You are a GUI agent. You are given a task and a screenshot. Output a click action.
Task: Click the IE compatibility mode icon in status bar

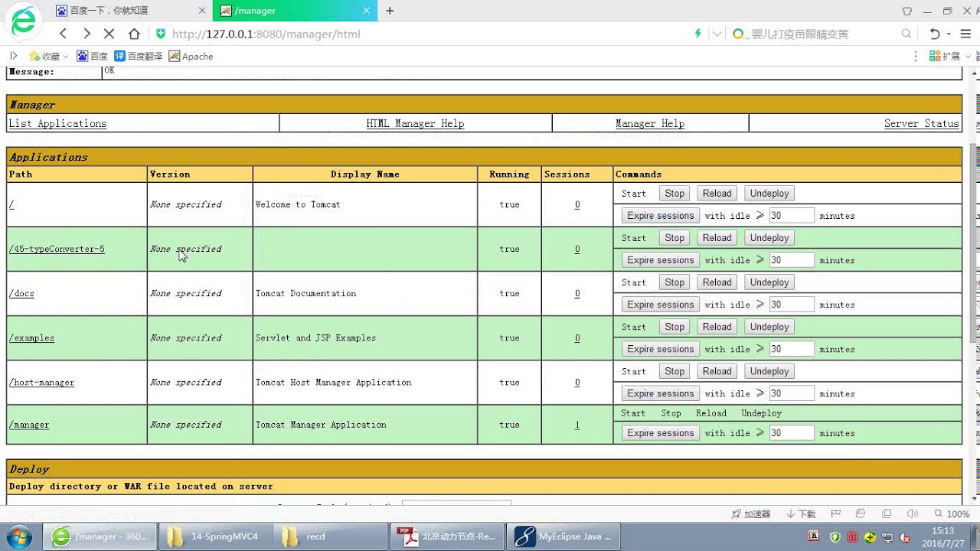861,514
